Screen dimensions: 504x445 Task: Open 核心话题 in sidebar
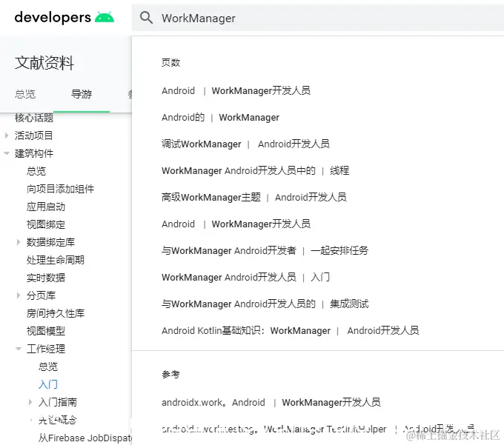[34, 118]
